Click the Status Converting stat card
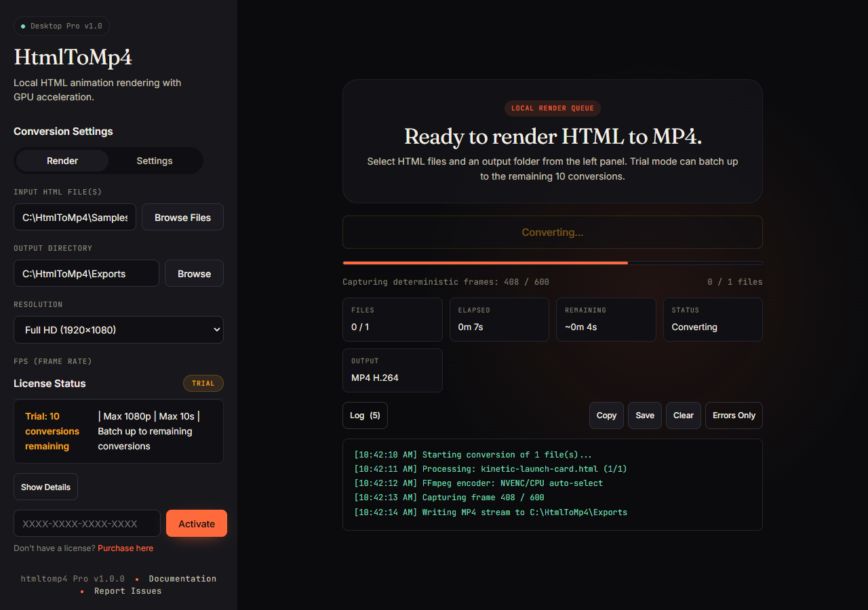Viewport: 868px width, 610px height. pos(713,319)
